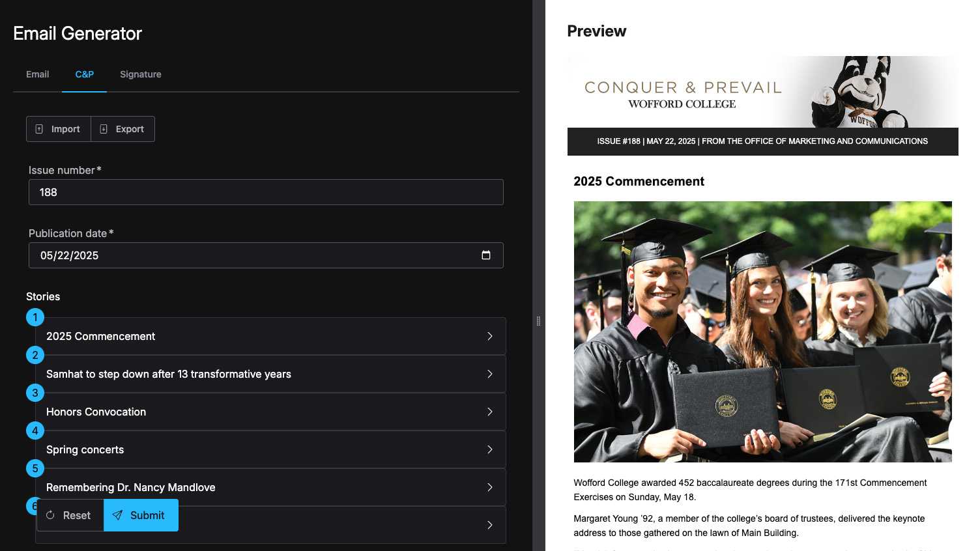Click the Reset circular arrow icon

tap(50, 515)
